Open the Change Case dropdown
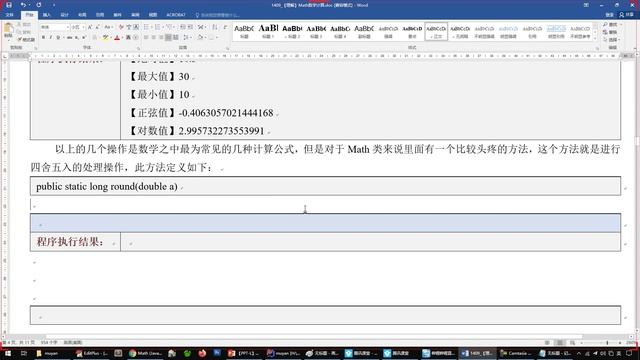The width and height of the screenshot is (640, 360). click(108, 27)
